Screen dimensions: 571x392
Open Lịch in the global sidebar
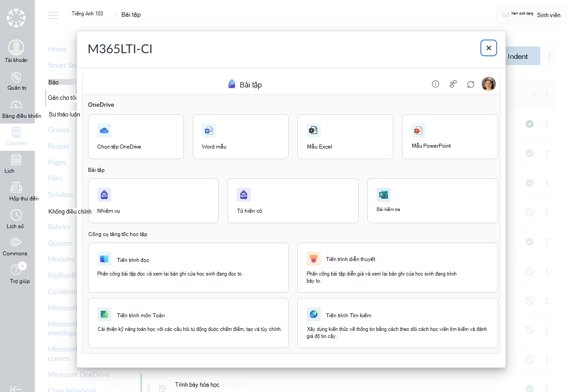click(16, 164)
